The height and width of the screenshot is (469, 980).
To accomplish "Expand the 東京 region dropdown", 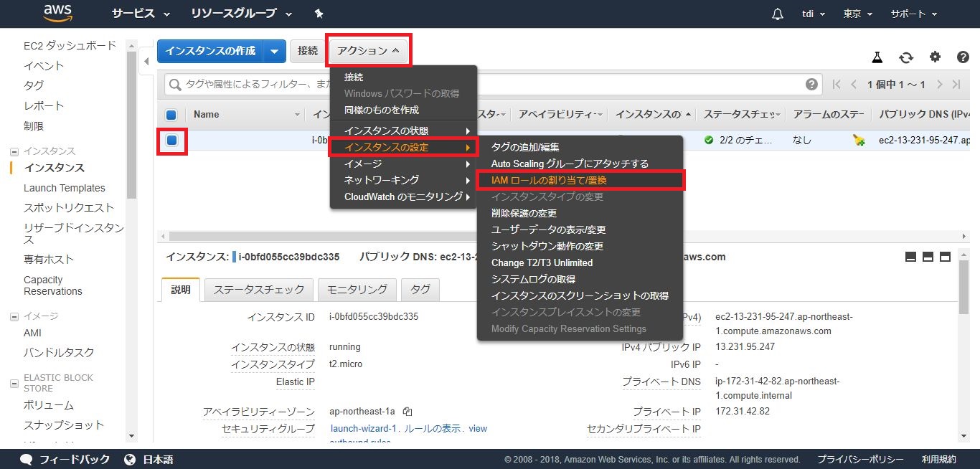I will tap(857, 14).
